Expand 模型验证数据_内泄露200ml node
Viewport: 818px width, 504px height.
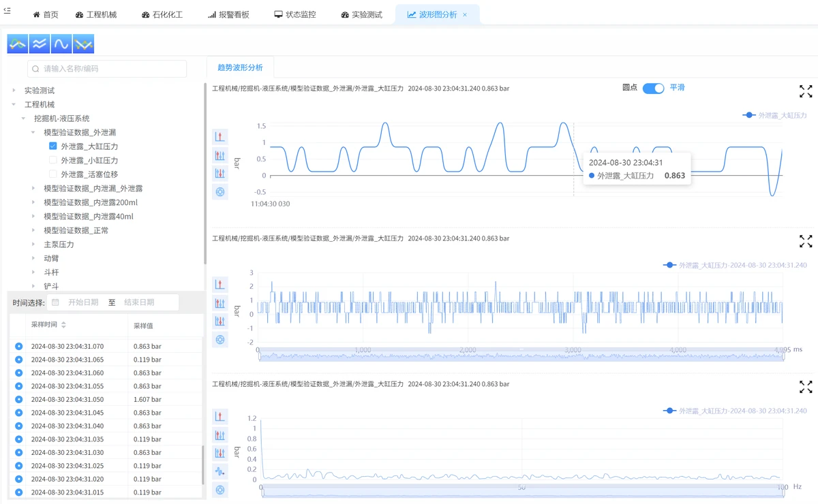[33, 202]
